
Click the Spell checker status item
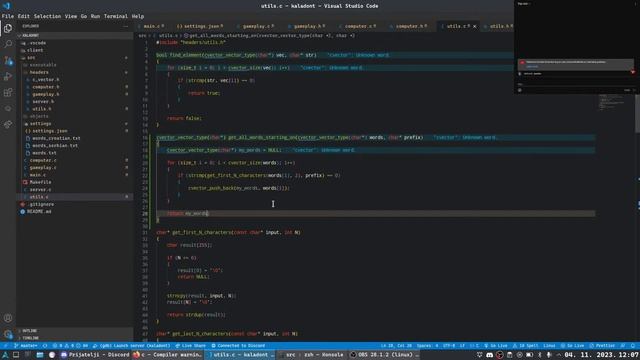(526, 346)
